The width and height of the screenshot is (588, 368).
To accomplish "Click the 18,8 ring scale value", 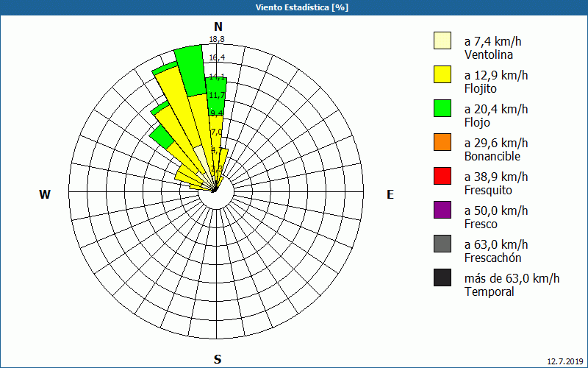I will pyautogui.click(x=217, y=39).
